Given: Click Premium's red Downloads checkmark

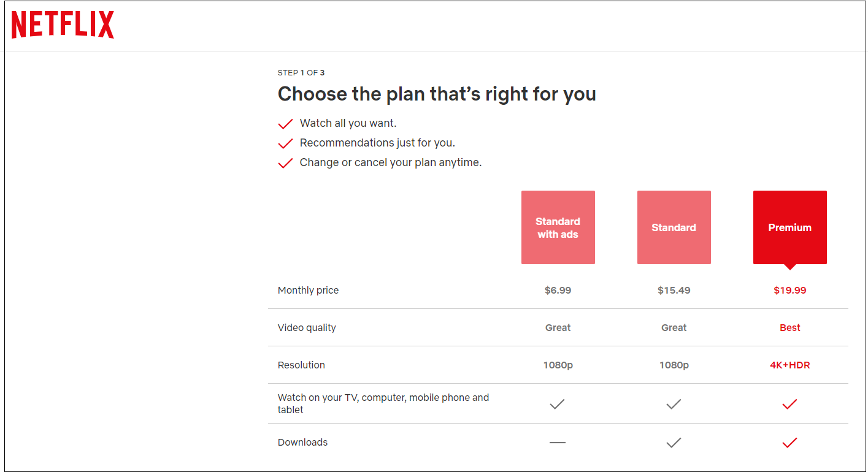Looking at the screenshot, I should click(x=789, y=442).
